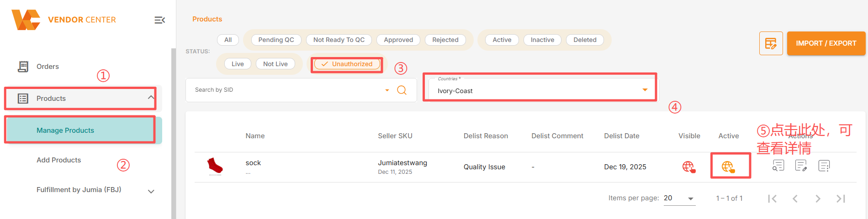Select the Pending QC status chip
The width and height of the screenshot is (868, 219).
point(276,40)
